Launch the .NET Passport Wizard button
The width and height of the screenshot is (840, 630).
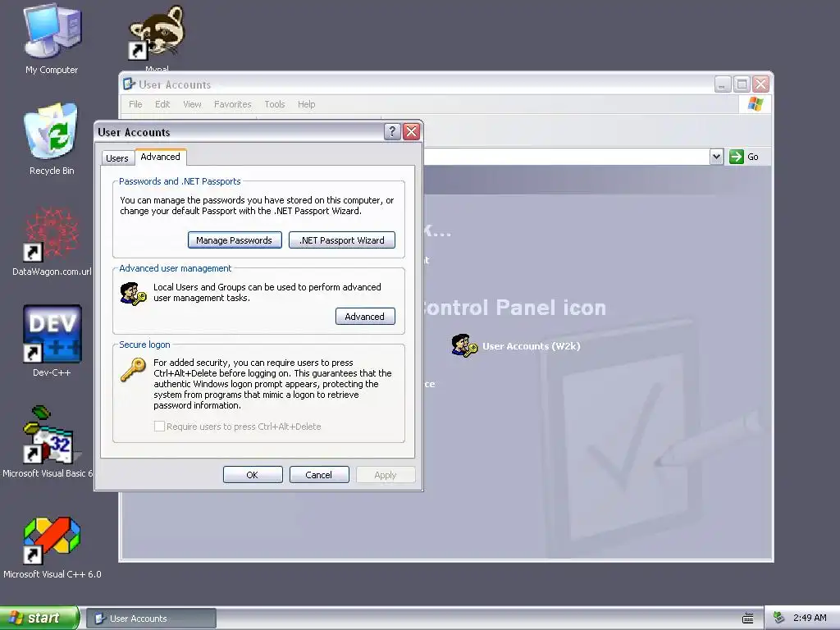pyautogui.click(x=342, y=240)
